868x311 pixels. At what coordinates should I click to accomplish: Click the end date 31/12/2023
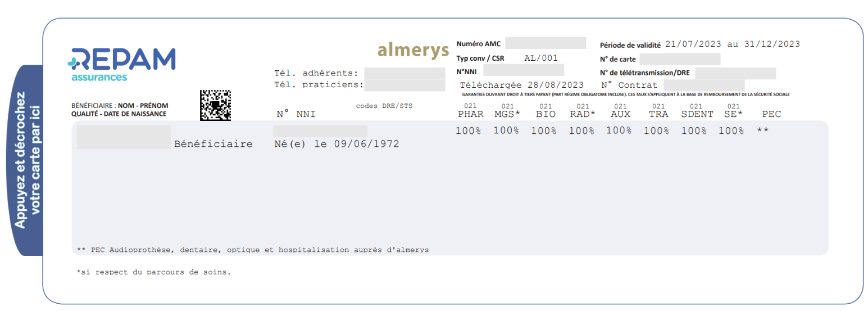tap(771, 44)
